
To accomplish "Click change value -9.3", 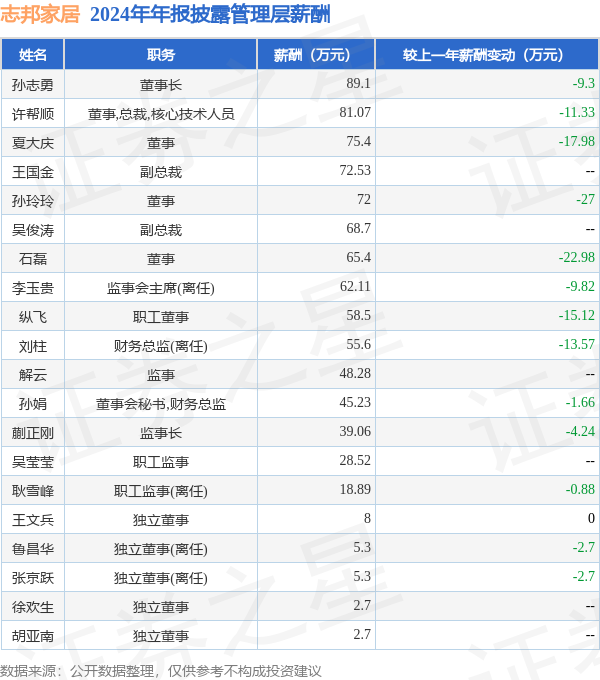I will click(584, 83).
